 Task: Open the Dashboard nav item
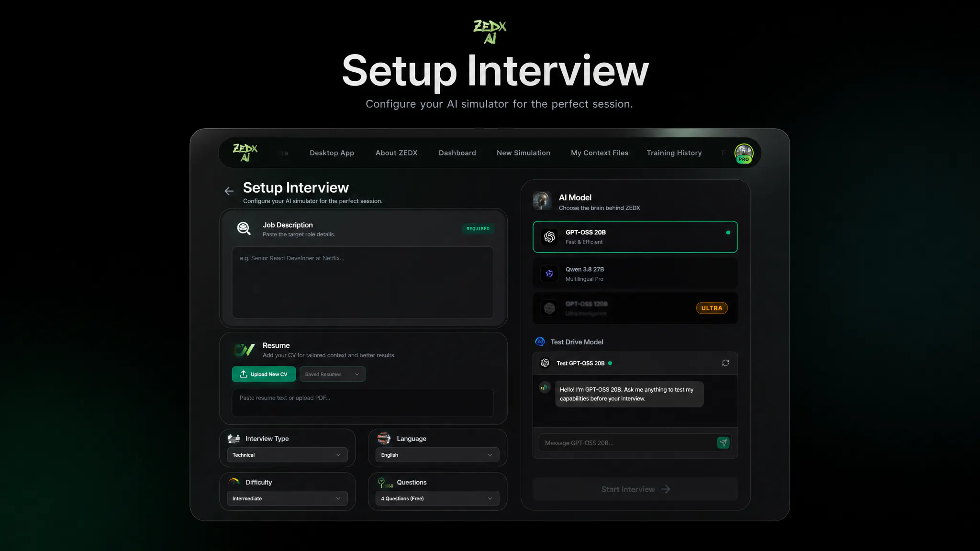[x=457, y=153]
